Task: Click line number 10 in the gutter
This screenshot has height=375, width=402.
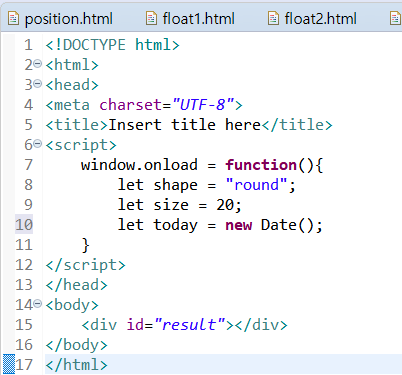Action: (24, 225)
